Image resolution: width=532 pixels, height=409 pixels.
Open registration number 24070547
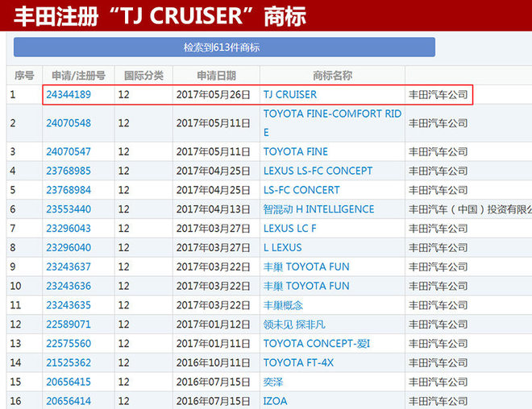tap(69, 151)
